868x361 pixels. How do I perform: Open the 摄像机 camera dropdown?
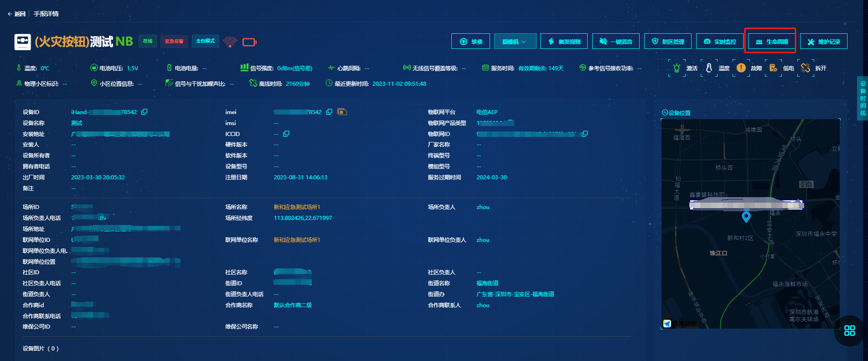click(x=514, y=42)
